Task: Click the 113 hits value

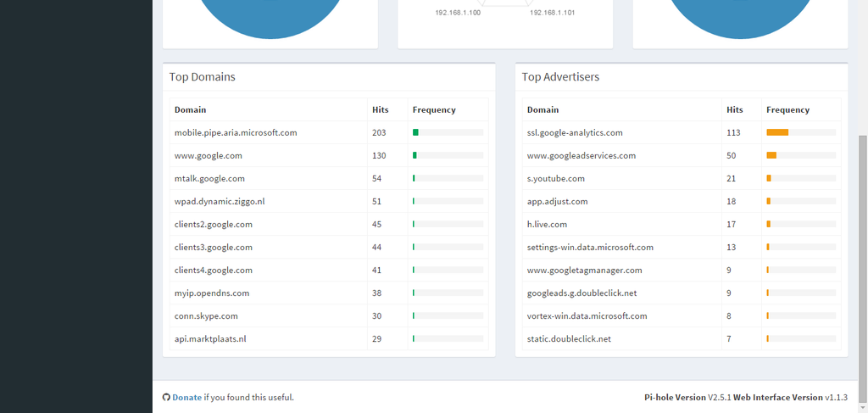Action: coord(733,133)
